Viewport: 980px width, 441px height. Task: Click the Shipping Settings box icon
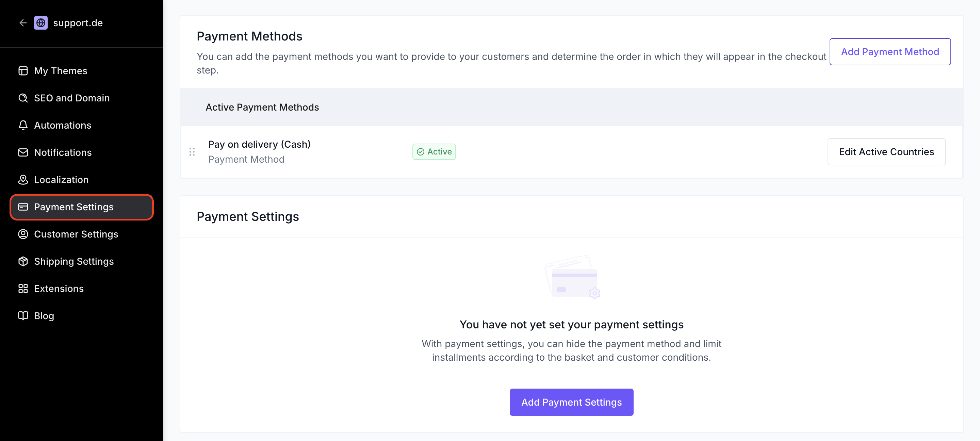(x=23, y=261)
